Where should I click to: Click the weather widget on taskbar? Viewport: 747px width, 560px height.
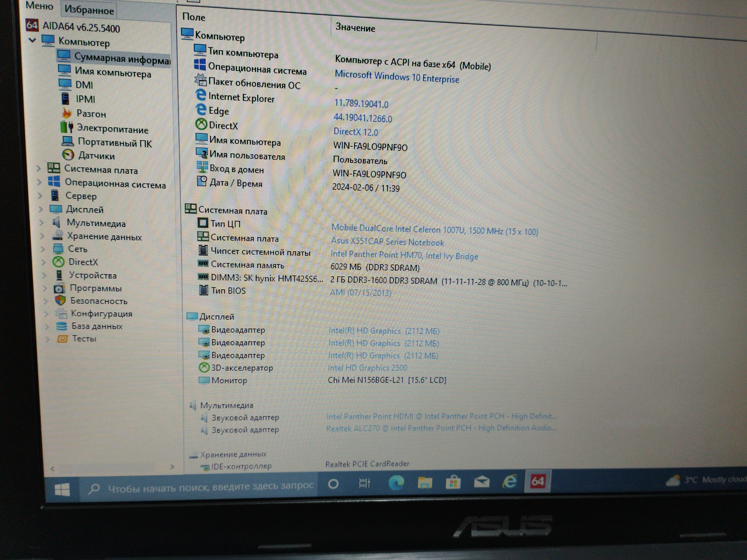[705, 480]
